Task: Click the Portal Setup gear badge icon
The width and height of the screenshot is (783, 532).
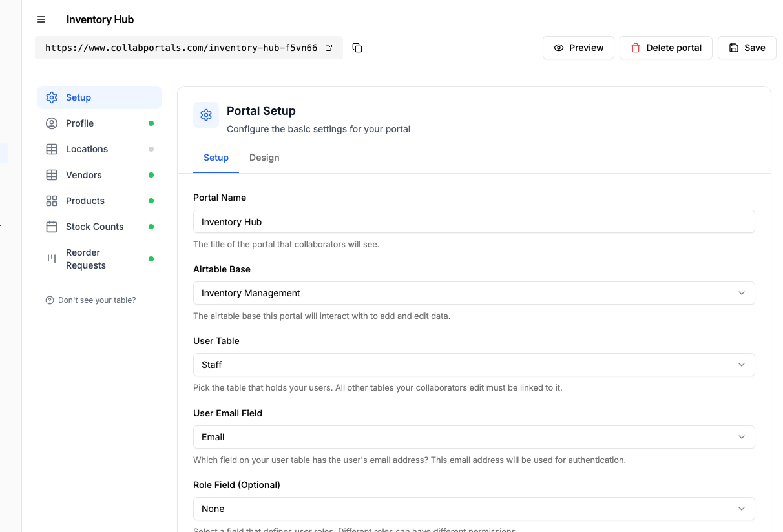Action: (206, 115)
